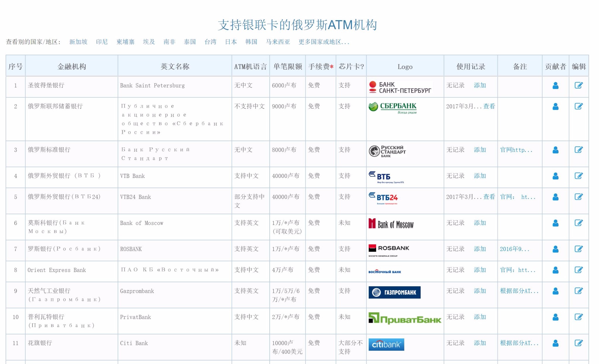
Task: Click 添加 for Citi Bank usage record
Action: [x=480, y=343]
